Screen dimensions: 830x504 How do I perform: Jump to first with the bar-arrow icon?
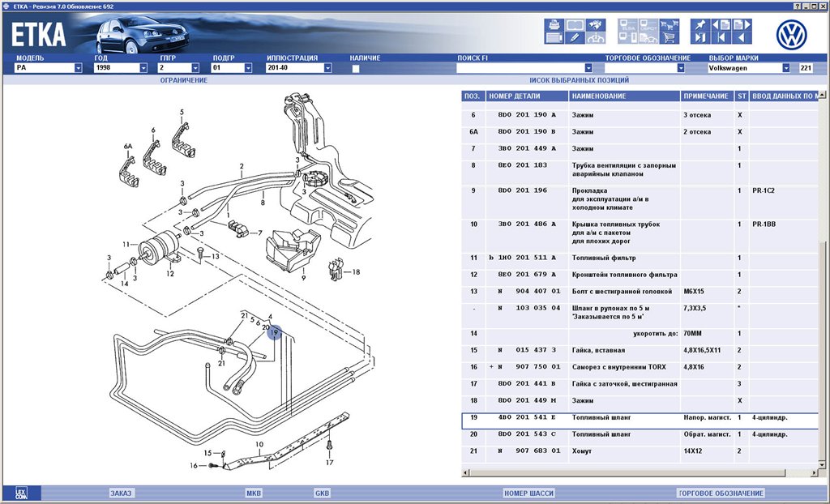[x=721, y=37]
